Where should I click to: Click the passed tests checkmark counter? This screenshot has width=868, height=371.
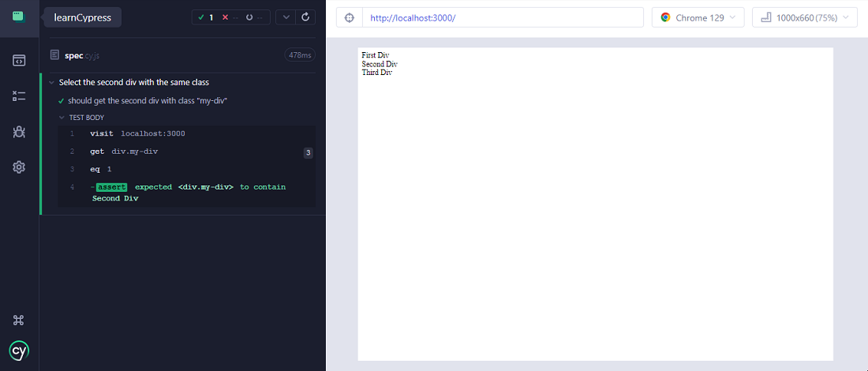point(206,17)
